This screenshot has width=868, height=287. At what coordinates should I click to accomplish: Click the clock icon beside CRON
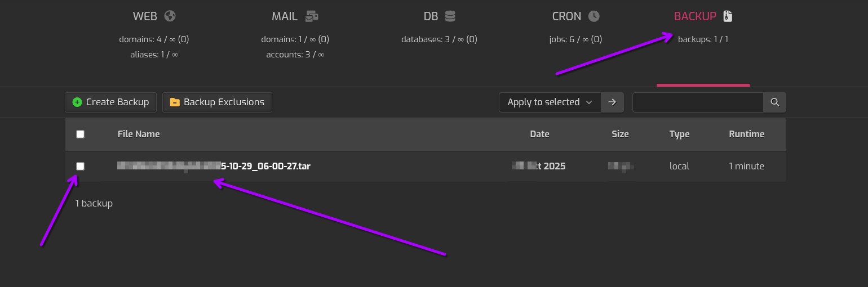coord(594,16)
